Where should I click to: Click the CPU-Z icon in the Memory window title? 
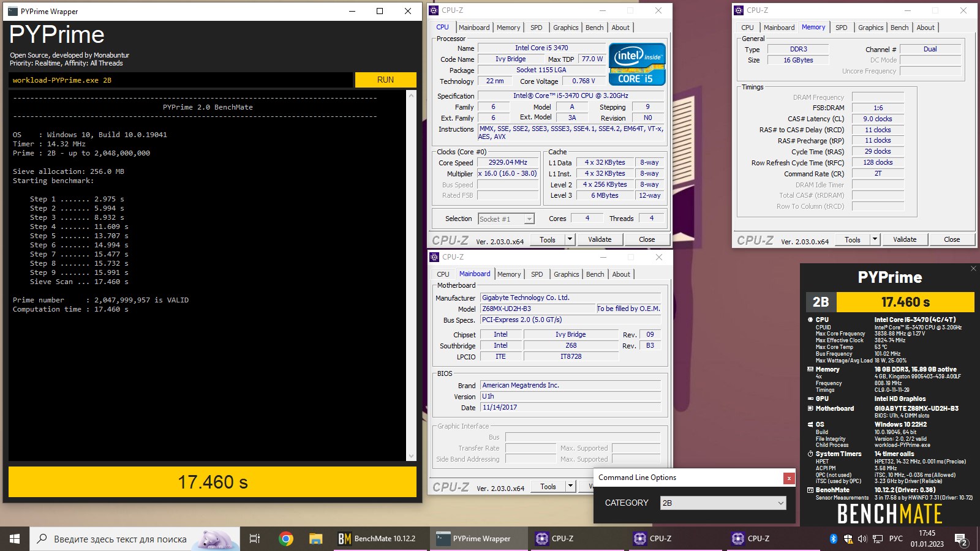[739, 10]
